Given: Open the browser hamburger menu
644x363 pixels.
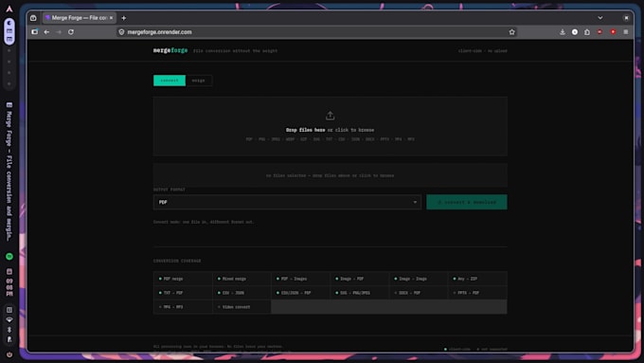Looking at the screenshot, I should 625,32.
